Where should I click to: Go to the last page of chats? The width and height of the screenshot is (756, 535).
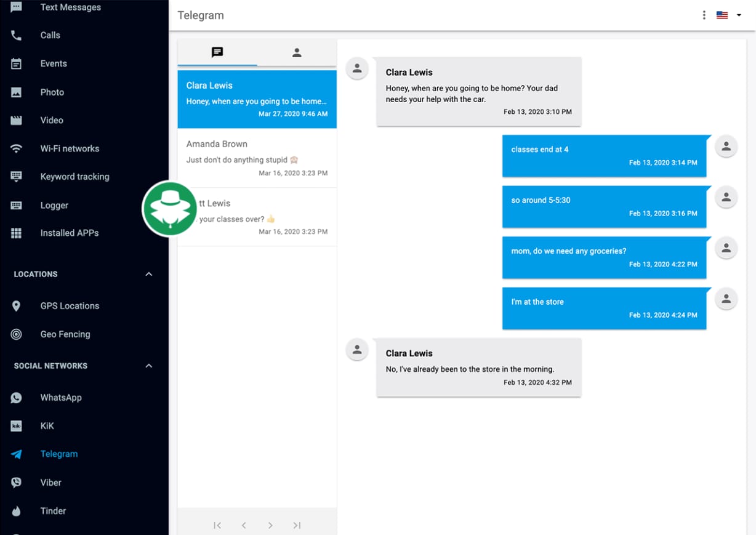(297, 525)
